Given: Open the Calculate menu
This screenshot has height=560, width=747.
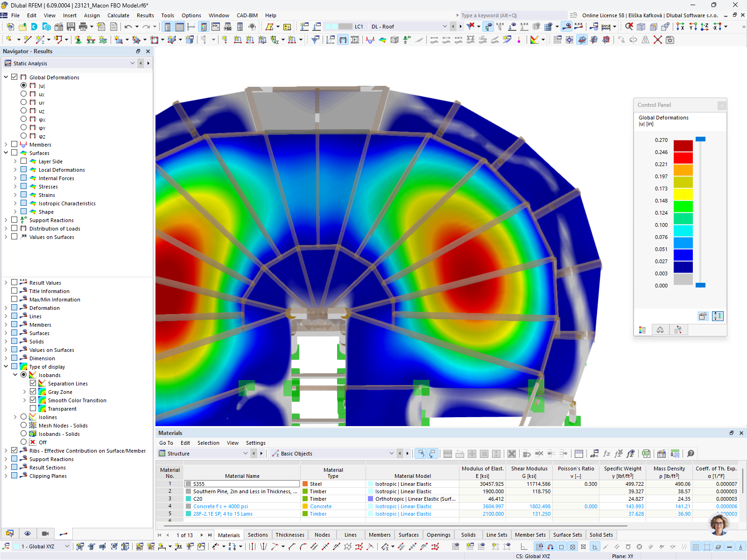Looking at the screenshot, I should click(118, 15).
